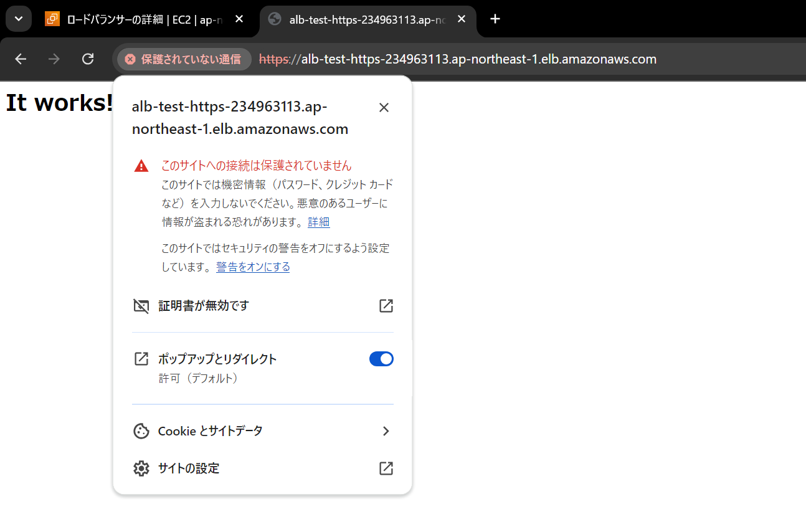Click external link icon beside サイトの設定

(386, 468)
